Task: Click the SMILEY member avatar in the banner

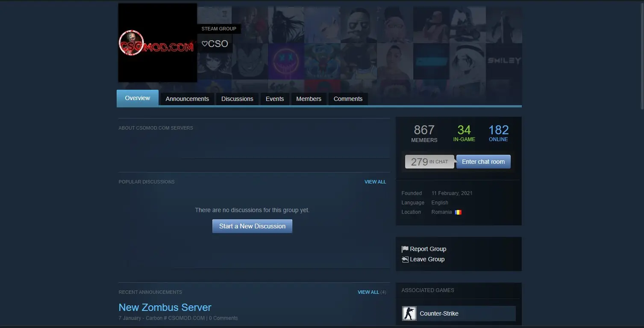Action: pos(504,61)
